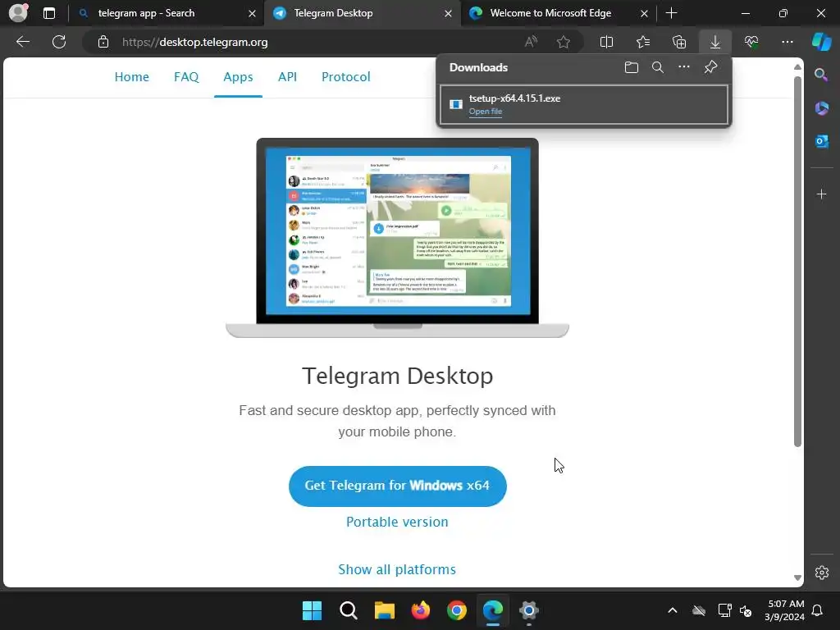Screen dimensions: 840x630
Task: Open taskbar Search
Action: tap(348, 610)
